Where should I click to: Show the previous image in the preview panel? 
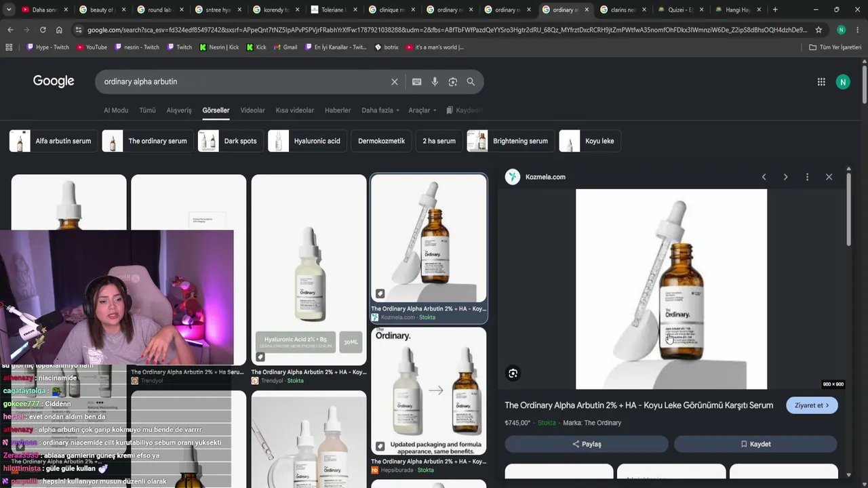(764, 177)
